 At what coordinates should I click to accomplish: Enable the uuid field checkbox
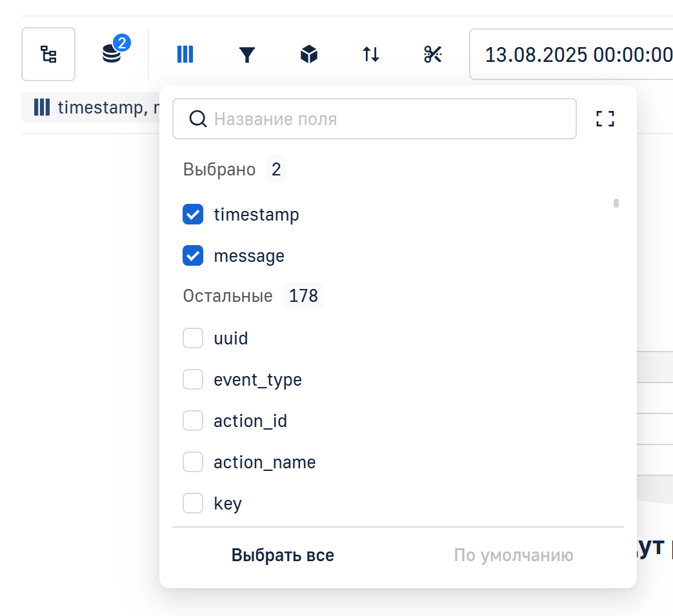(193, 338)
